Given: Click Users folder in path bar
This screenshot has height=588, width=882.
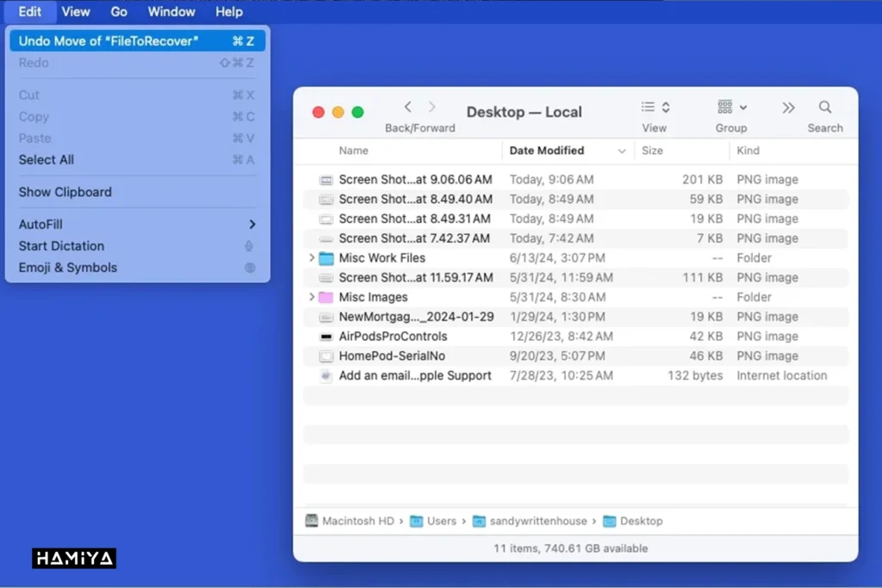Looking at the screenshot, I should click(433, 521).
